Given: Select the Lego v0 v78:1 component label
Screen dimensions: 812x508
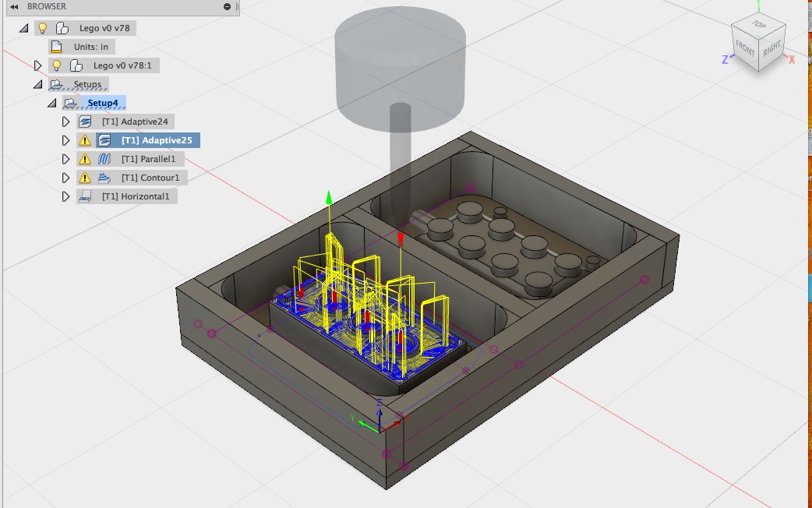Looking at the screenshot, I should pyautogui.click(x=122, y=65).
